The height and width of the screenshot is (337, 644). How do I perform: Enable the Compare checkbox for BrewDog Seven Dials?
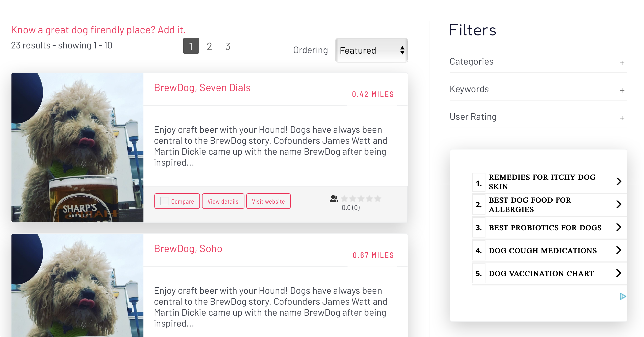(164, 201)
